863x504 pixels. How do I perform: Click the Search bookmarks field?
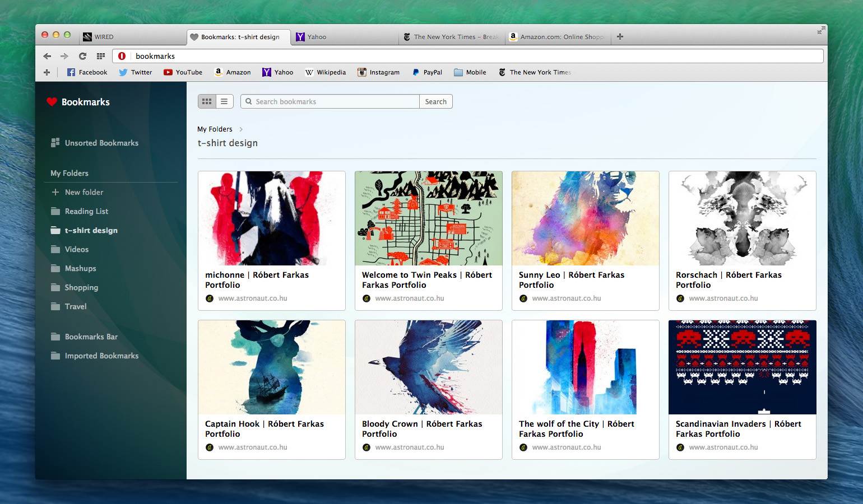330,101
